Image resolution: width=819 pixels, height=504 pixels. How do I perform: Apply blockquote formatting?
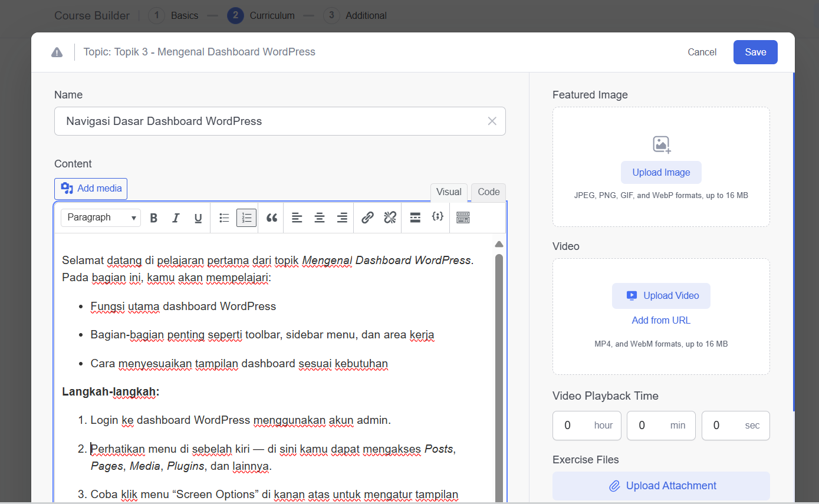pyautogui.click(x=272, y=218)
